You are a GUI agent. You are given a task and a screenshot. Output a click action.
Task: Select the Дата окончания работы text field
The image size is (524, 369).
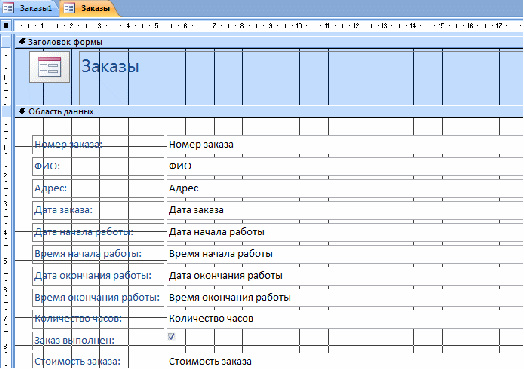click(x=345, y=276)
